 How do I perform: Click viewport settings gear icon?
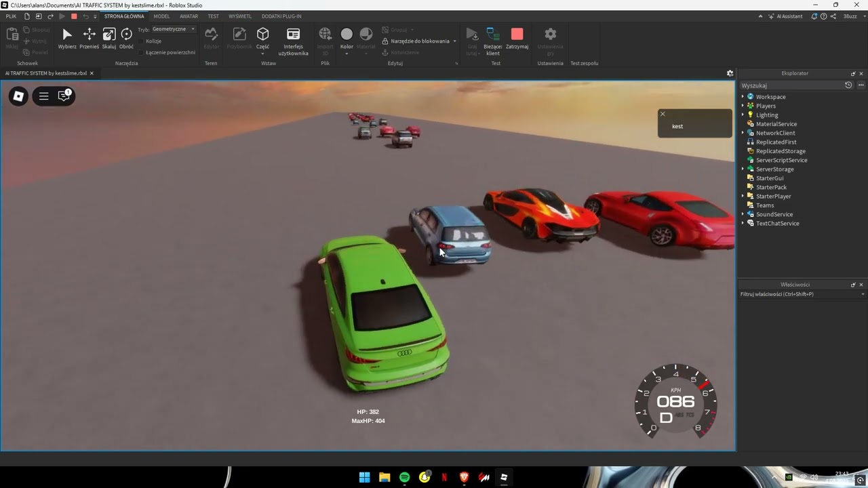pyautogui.click(x=730, y=73)
